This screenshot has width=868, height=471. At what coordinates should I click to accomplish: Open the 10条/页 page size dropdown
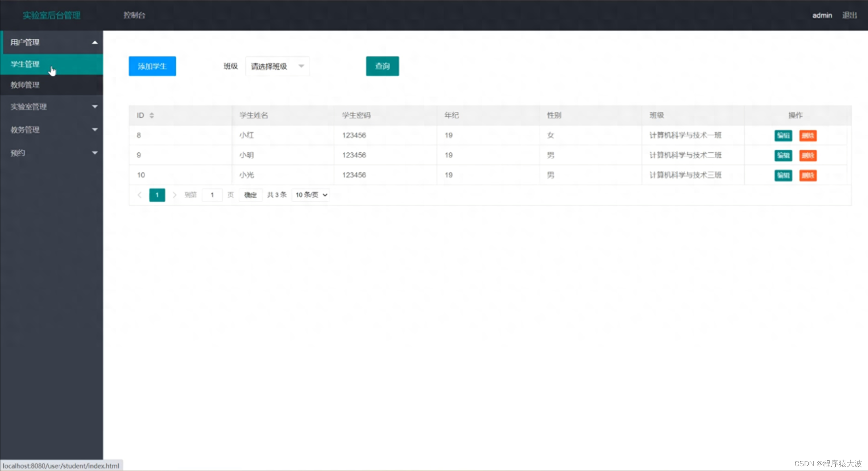coord(310,195)
